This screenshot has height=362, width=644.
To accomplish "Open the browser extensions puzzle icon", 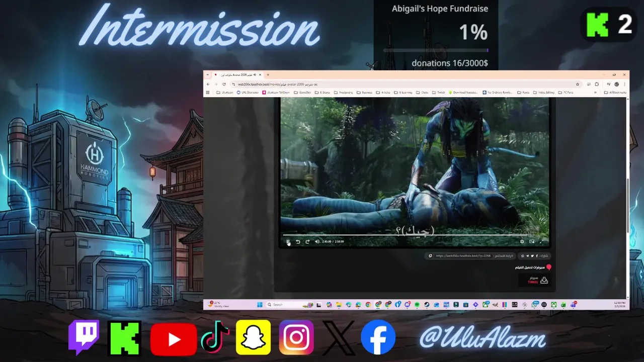I will tap(597, 84).
